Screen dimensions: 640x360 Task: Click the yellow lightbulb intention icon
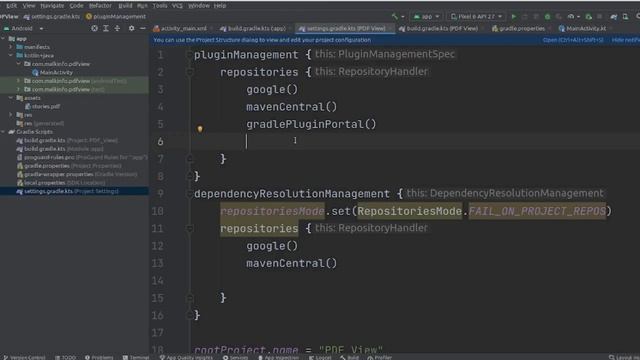coord(200,129)
